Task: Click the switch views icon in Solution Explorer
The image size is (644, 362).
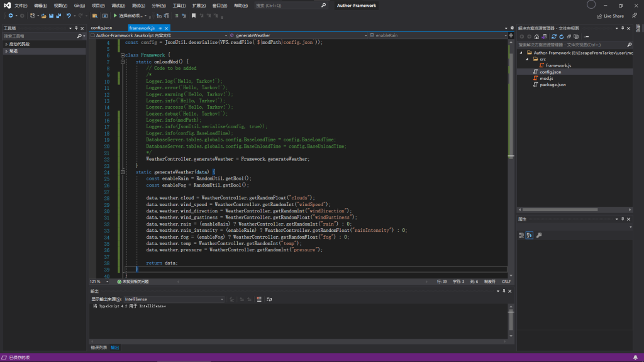Action: (x=544, y=36)
